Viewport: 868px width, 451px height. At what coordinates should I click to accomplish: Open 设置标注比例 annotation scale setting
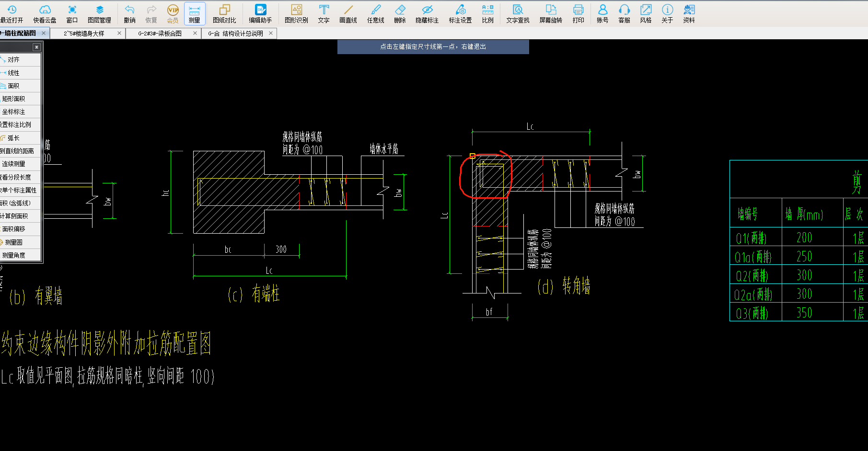pyautogui.click(x=20, y=124)
